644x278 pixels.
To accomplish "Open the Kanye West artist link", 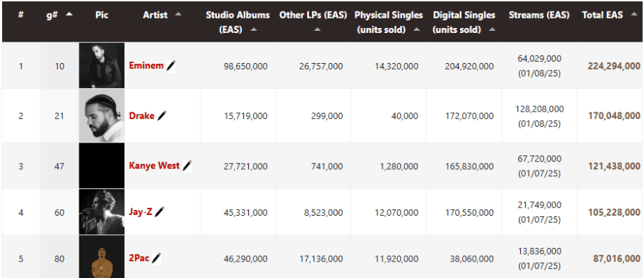I will click(x=155, y=166).
